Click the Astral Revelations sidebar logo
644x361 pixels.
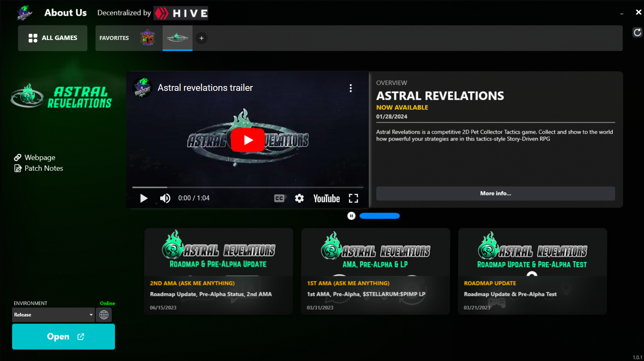click(x=61, y=97)
